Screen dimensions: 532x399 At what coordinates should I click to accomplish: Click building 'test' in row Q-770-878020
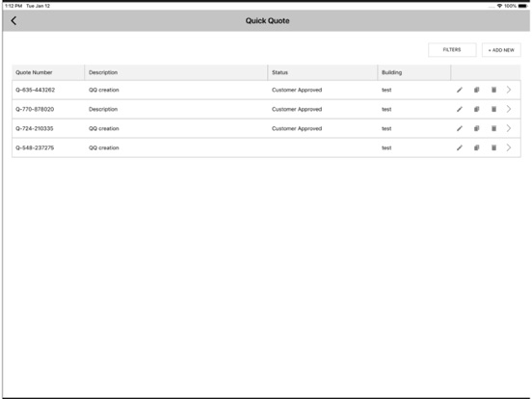(x=386, y=109)
